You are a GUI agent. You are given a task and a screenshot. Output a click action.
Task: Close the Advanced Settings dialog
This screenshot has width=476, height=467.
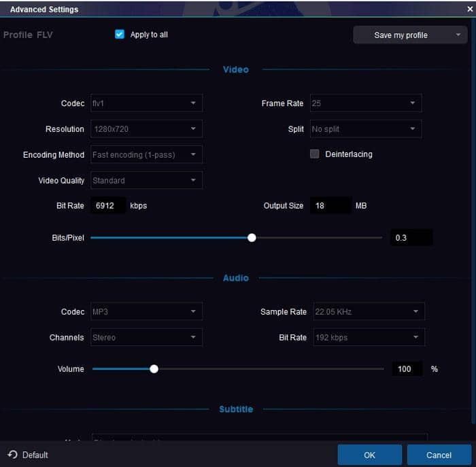tap(469, 9)
